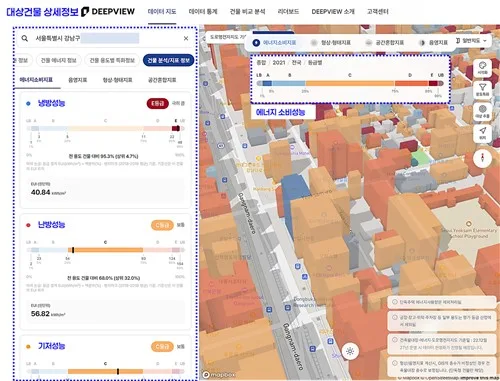This screenshot has height=381, width=500.
Task: Click the DEEPVIEW logo
Action: [x=108, y=12]
